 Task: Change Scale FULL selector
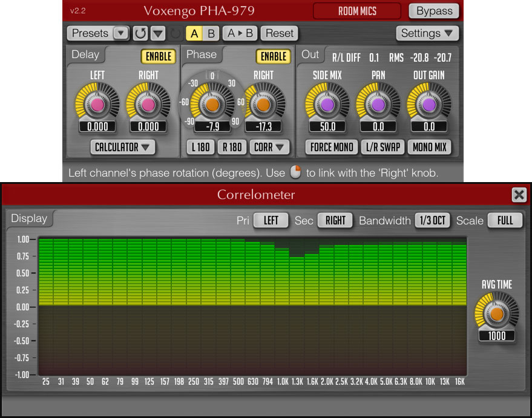505,221
